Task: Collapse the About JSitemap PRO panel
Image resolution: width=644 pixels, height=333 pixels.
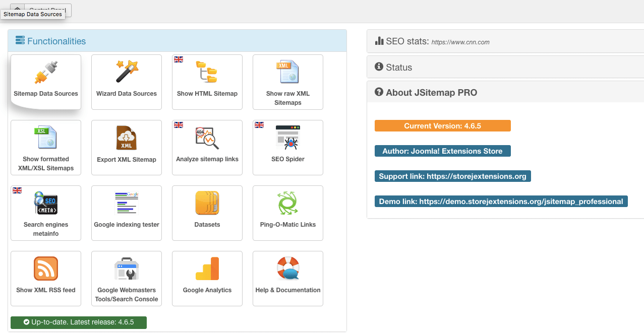Action: (505, 92)
